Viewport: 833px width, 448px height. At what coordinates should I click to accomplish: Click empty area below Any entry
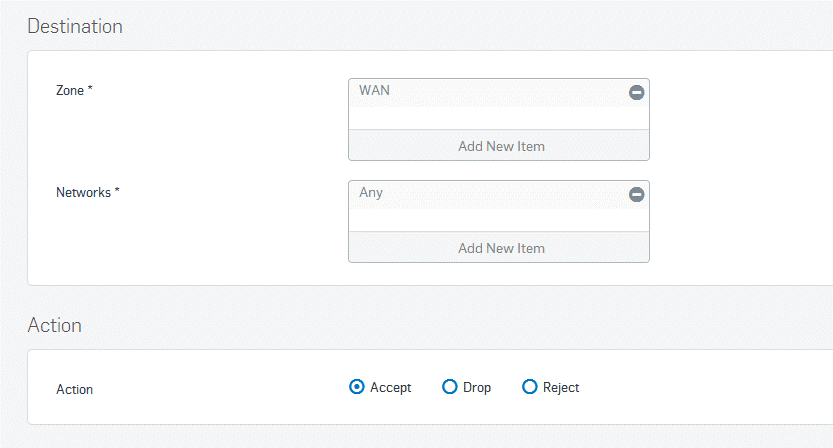pyautogui.click(x=499, y=220)
